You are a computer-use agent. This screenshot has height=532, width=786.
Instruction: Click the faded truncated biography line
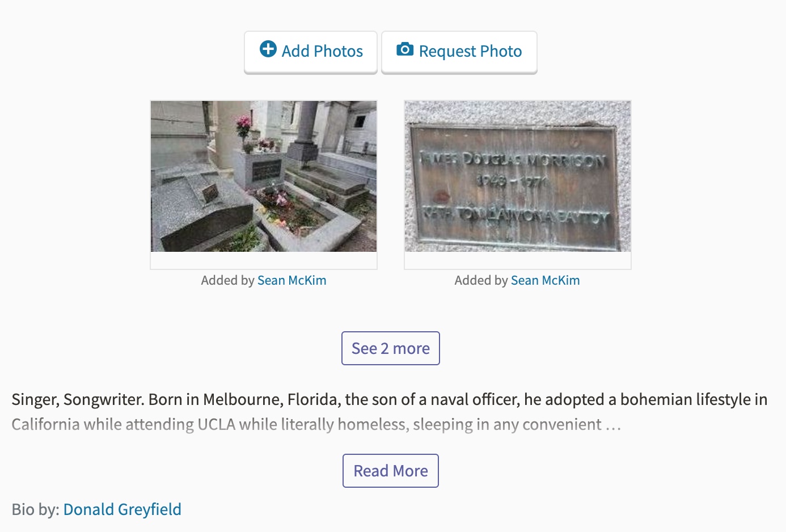[x=316, y=425]
